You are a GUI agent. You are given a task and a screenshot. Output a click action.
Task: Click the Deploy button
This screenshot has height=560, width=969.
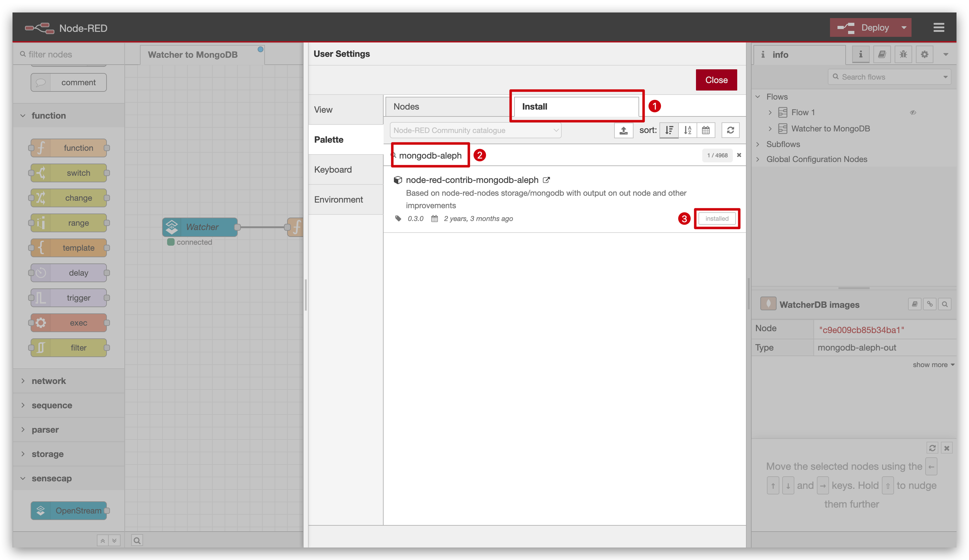point(864,28)
